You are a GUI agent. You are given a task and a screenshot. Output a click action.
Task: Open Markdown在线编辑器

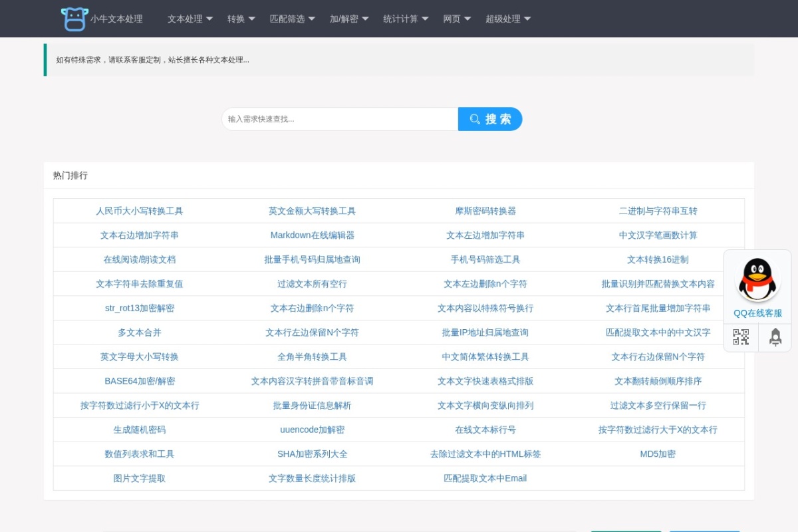tap(313, 235)
